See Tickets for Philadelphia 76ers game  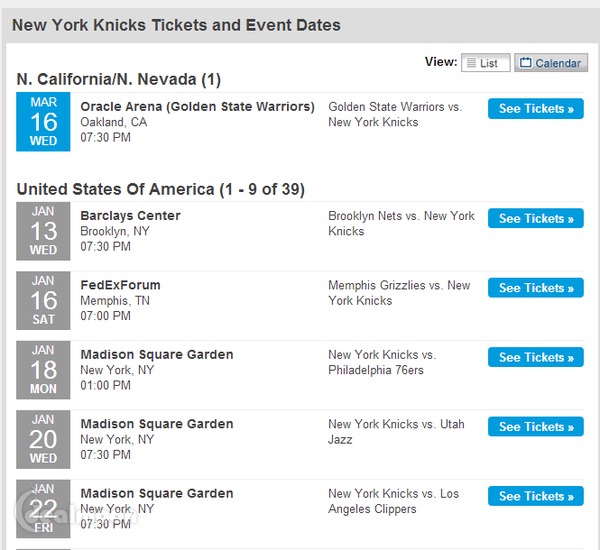click(535, 357)
